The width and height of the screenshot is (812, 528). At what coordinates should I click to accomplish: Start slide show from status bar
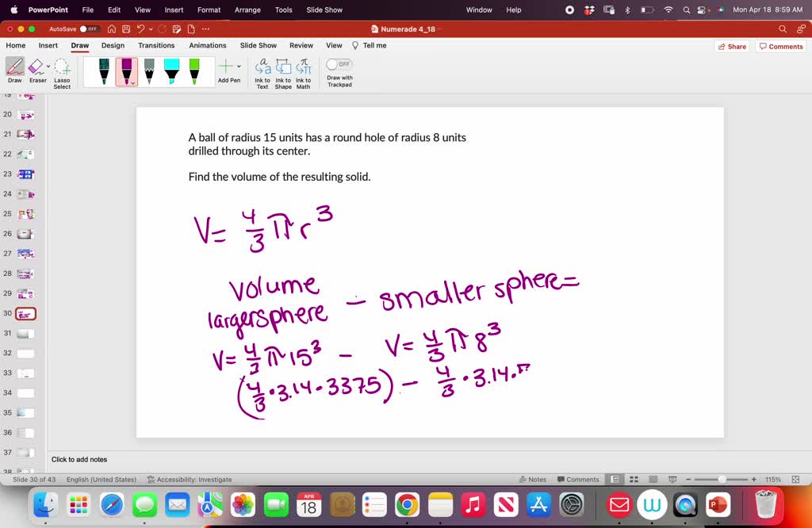(x=672, y=480)
